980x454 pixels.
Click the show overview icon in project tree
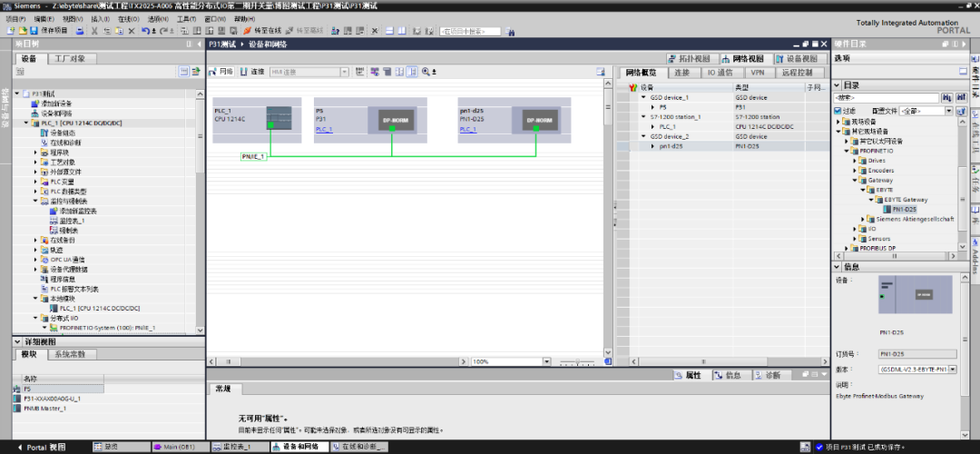pos(183,72)
